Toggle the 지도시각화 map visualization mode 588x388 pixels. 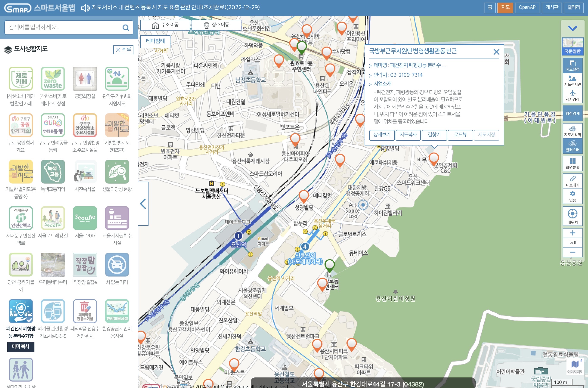coord(573,131)
